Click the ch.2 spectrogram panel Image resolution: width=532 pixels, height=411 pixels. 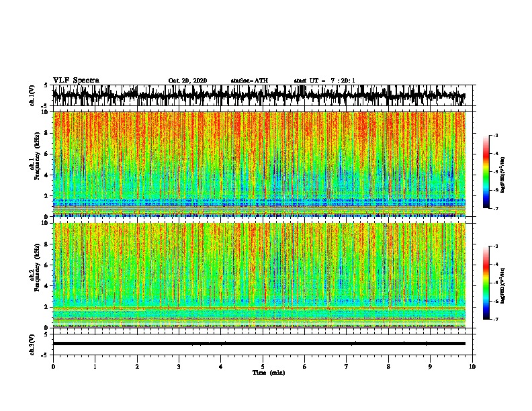[x=259, y=275]
